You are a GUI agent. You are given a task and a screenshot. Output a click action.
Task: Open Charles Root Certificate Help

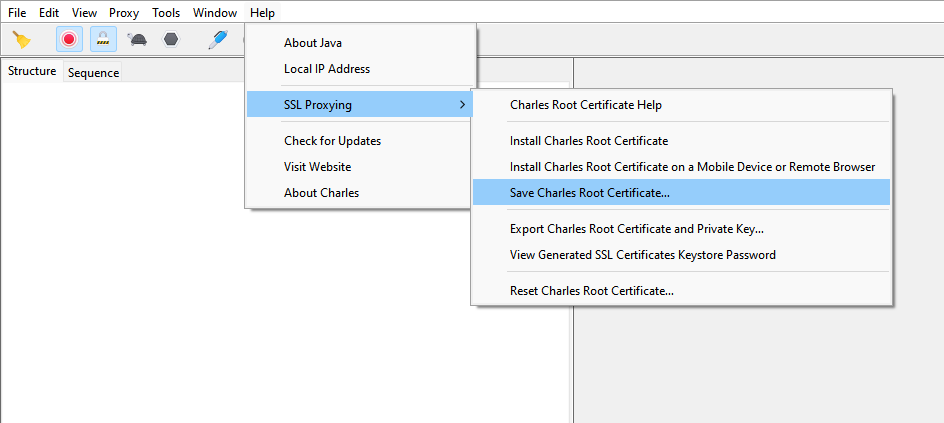682,105
